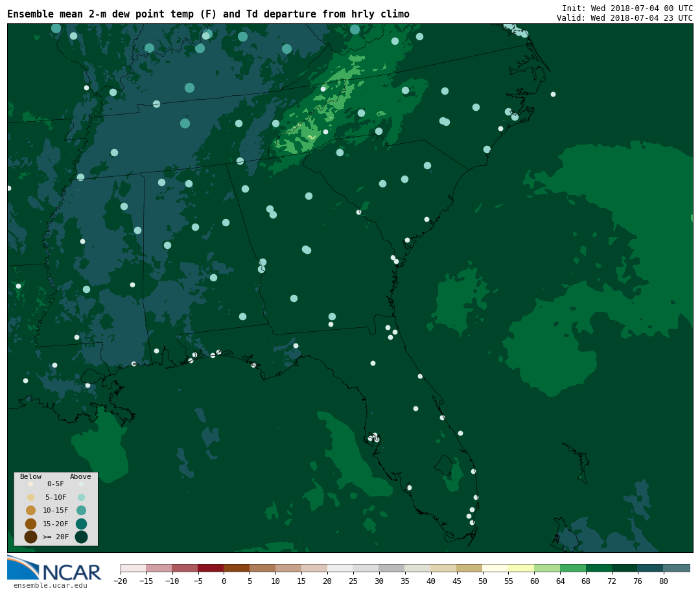
Task: Select the '5-10F' legend label
Action: tap(56, 497)
